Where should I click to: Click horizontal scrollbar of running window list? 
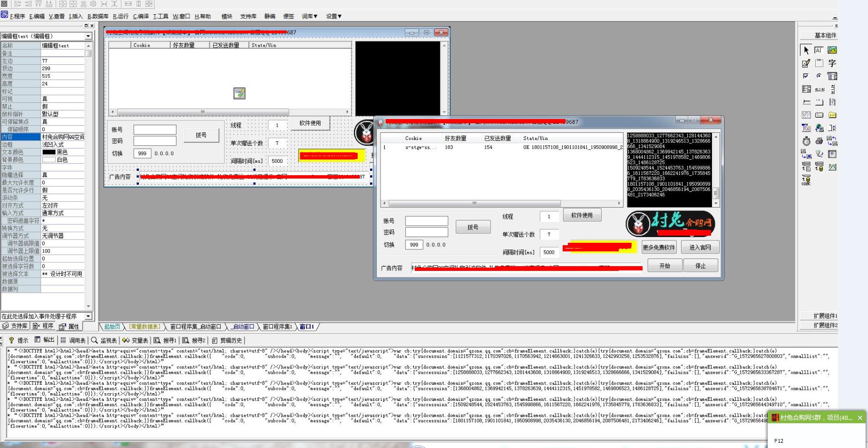[501, 203]
